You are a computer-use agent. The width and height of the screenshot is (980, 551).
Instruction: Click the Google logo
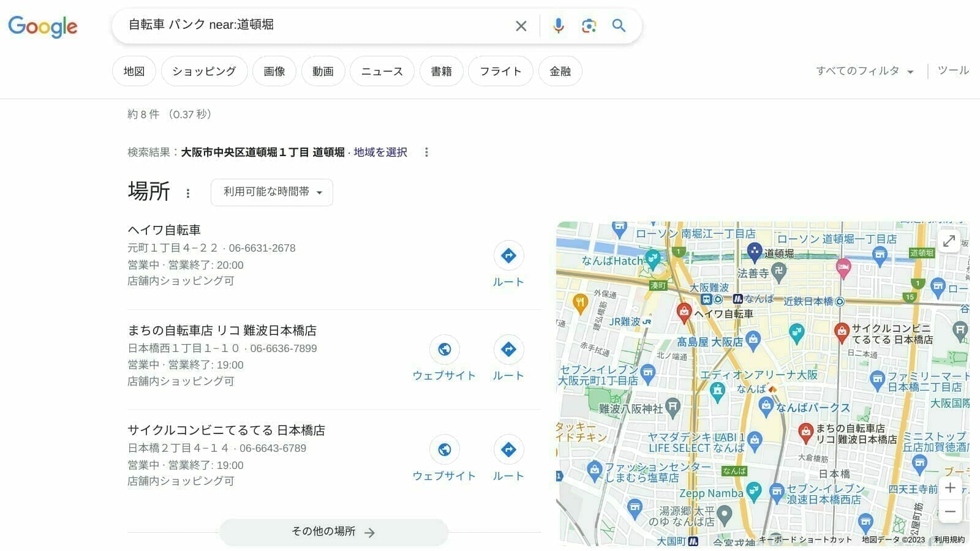[43, 26]
